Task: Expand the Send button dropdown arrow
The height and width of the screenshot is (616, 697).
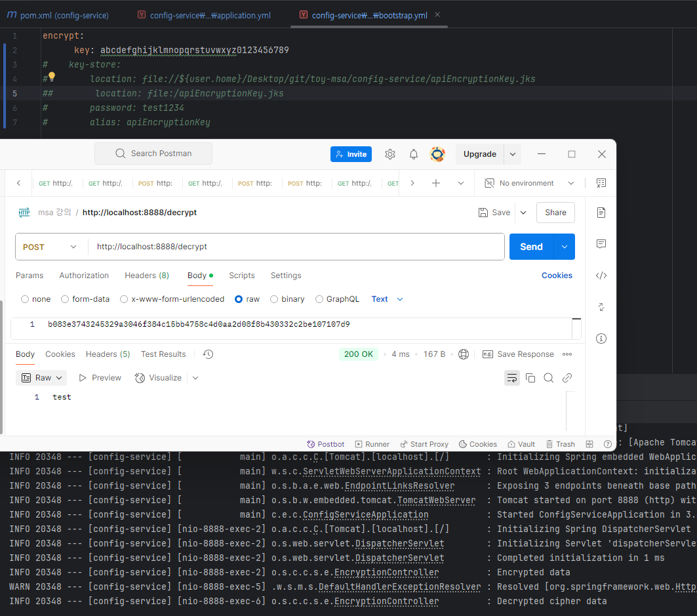Action: [x=565, y=247]
